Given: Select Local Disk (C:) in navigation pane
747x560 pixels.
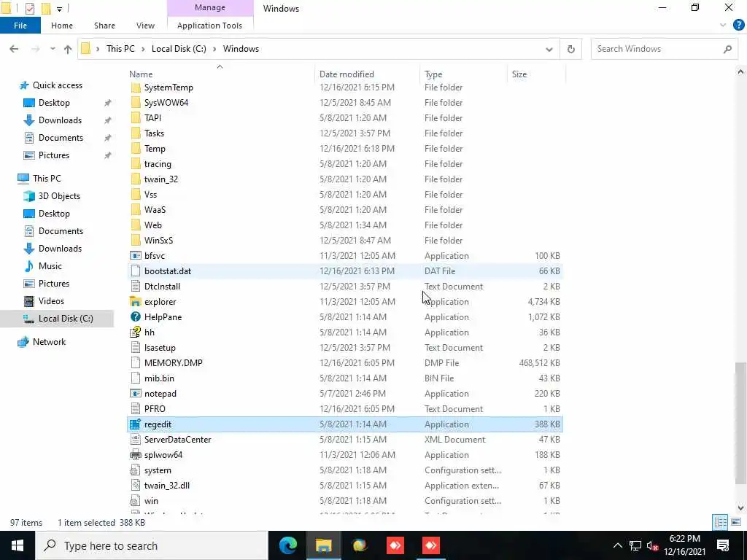Looking at the screenshot, I should coord(66,319).
